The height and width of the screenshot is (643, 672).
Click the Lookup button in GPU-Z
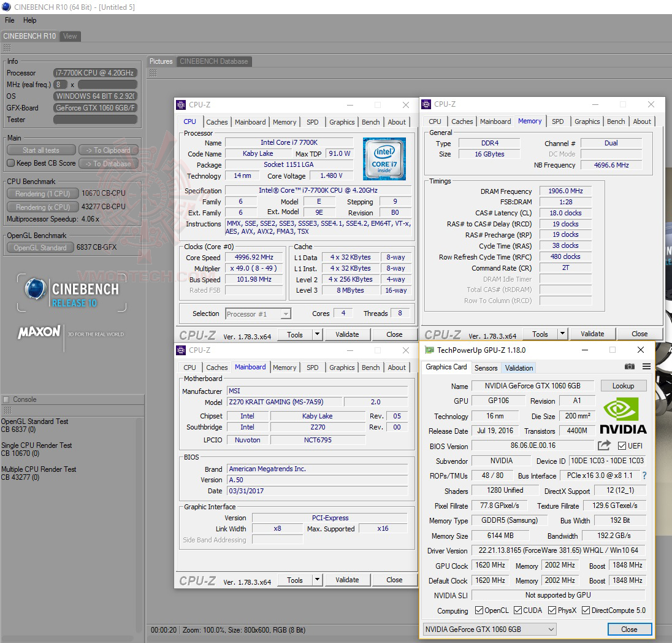624,385
